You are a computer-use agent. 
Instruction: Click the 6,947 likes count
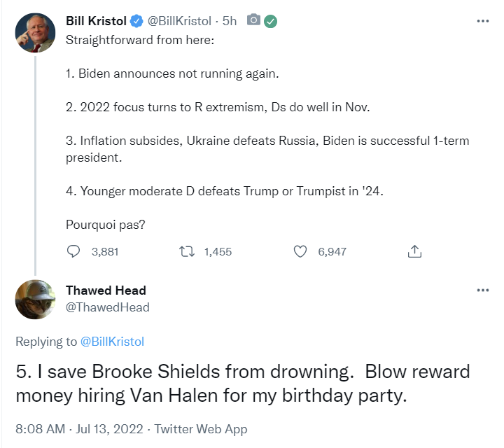click(x=332, y=252)
